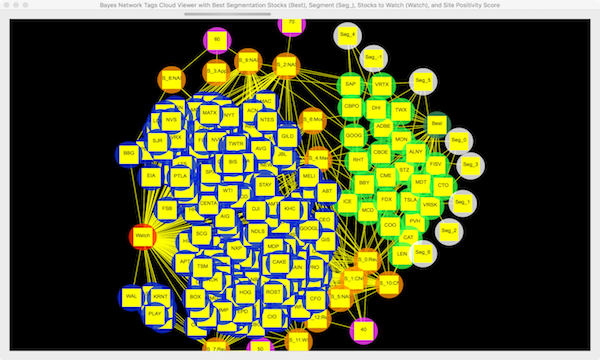Select the PLAY stock node
This screenshot has height=360, width=600.
click(155, 314)
